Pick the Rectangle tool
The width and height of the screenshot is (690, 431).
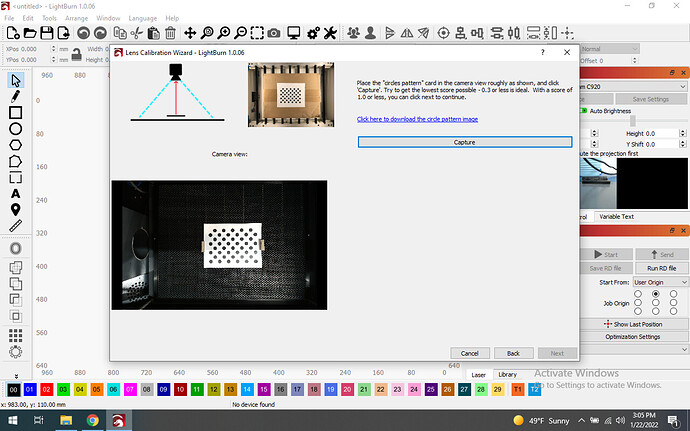click(x=15, y=113)
